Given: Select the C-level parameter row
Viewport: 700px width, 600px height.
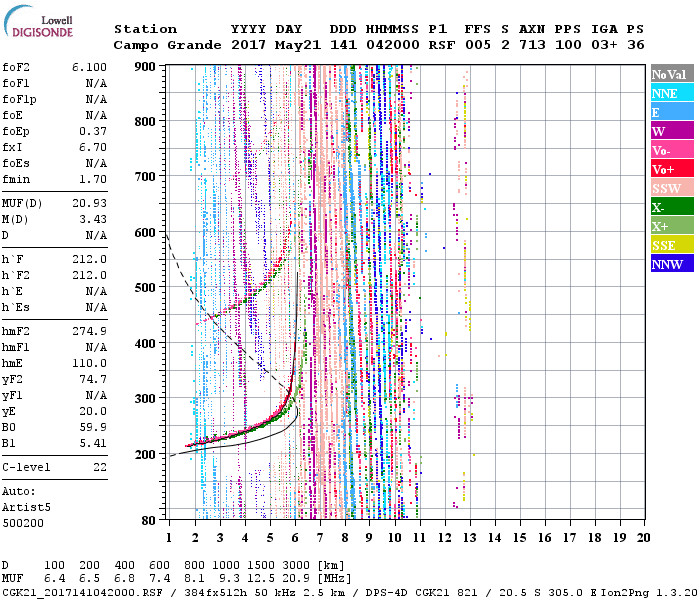Looking at the screenshot, I should point(55,467).
